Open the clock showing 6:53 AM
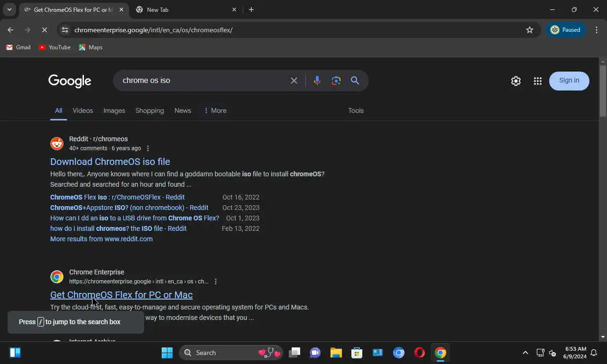 575,353
